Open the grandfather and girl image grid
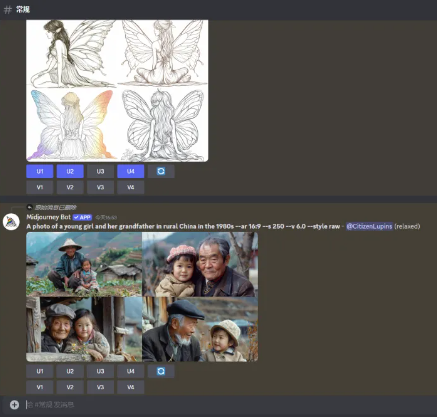The width and height of the screenshot is (437, 417). pos(142,297)
